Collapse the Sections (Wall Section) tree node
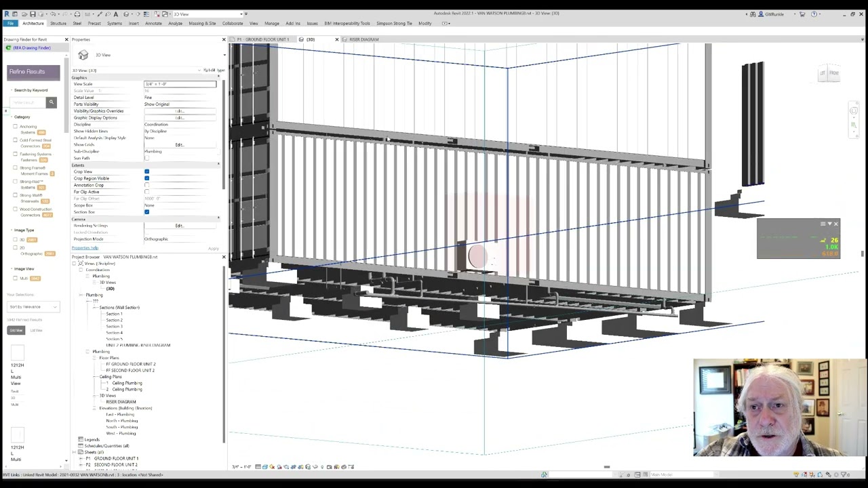Viewport: 868px width, 488px height. [x=95, y=308]
